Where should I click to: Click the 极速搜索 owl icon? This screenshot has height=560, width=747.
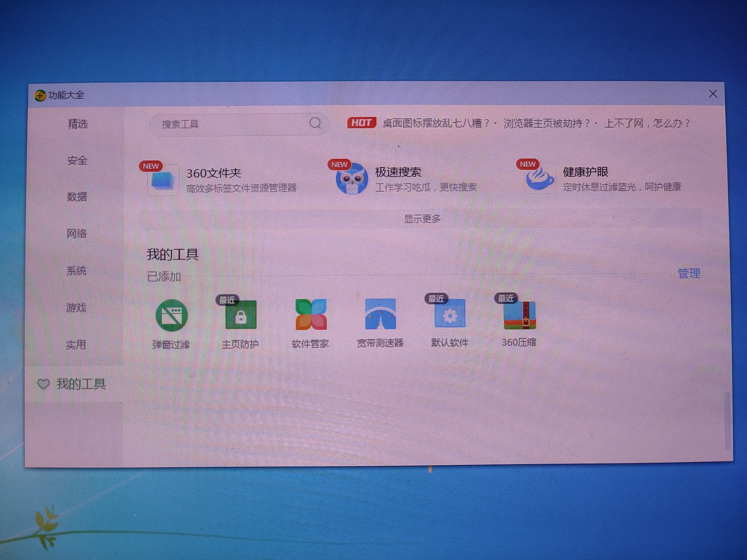pos(351,179)
